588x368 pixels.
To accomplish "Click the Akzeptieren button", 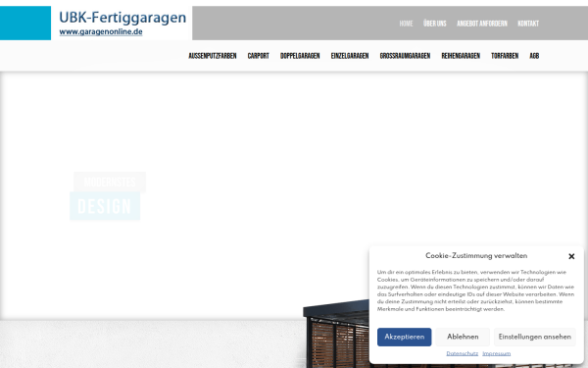I will coord(404,337).
